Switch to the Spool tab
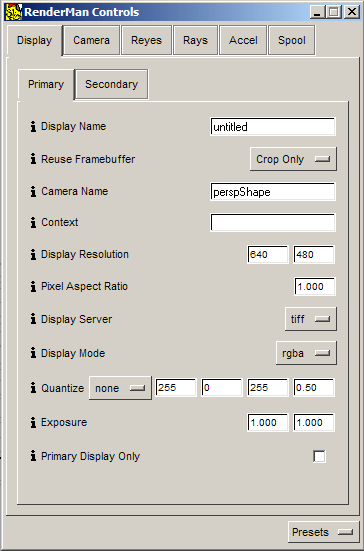Viewport: 364px width, 551px height. 292,40
